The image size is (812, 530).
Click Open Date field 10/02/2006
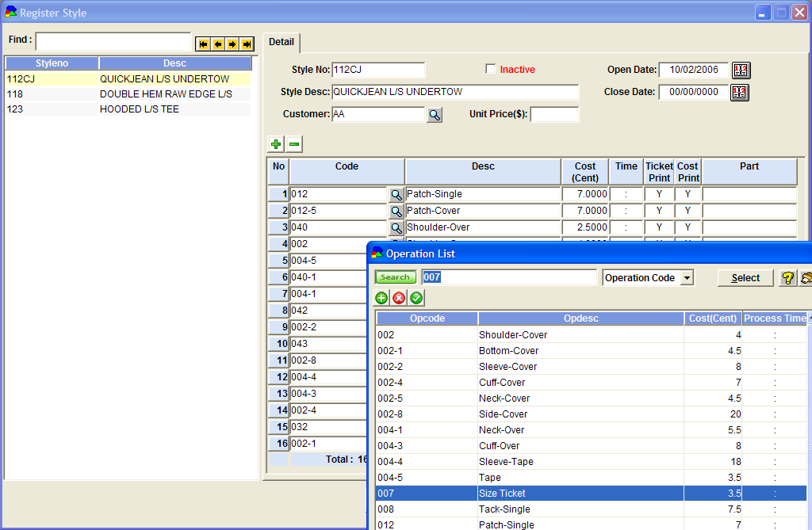pyautogui.click(x=693, y=70)
